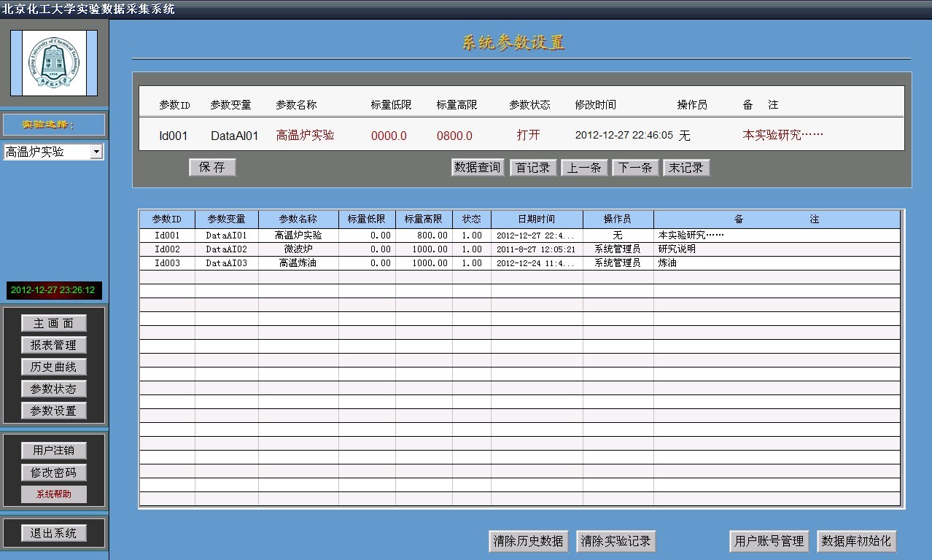Viewport: 932px width, 560px height.
Task: Open 系统帮助 system help
Action: pyautogui.click(x=53, y=494)
